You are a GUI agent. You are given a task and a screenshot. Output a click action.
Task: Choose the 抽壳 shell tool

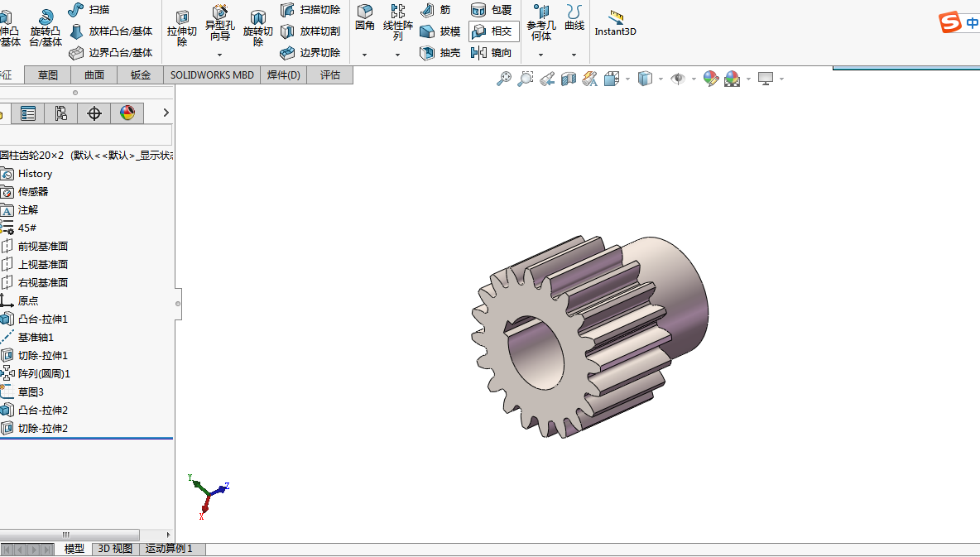coord(441,53)
